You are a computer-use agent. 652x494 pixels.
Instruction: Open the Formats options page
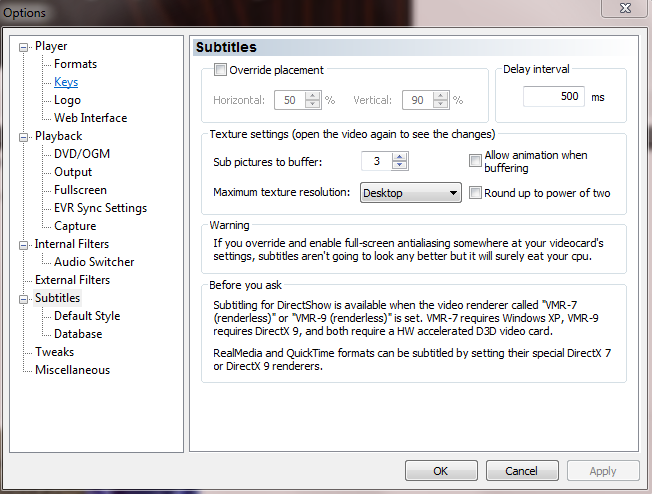tap(75, 64)
